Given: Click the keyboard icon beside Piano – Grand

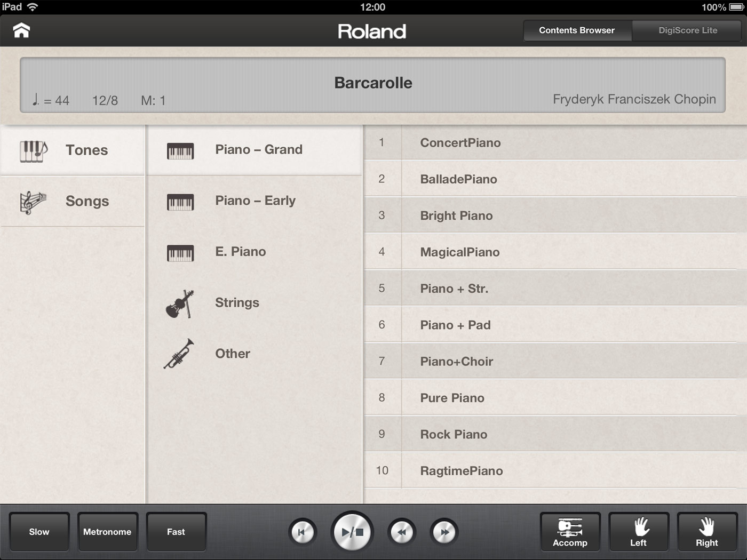Looking at the screenshot, I should (x=180, y=151).
